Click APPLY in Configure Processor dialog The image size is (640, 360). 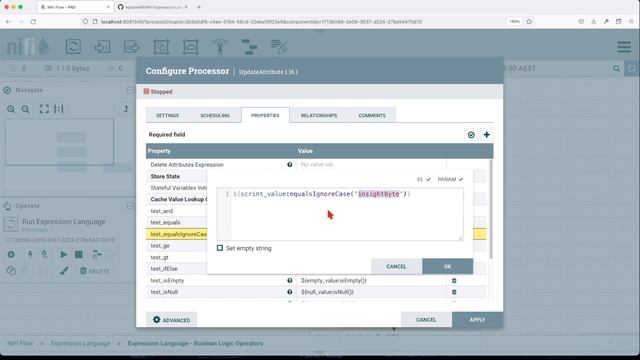[477, 320]
